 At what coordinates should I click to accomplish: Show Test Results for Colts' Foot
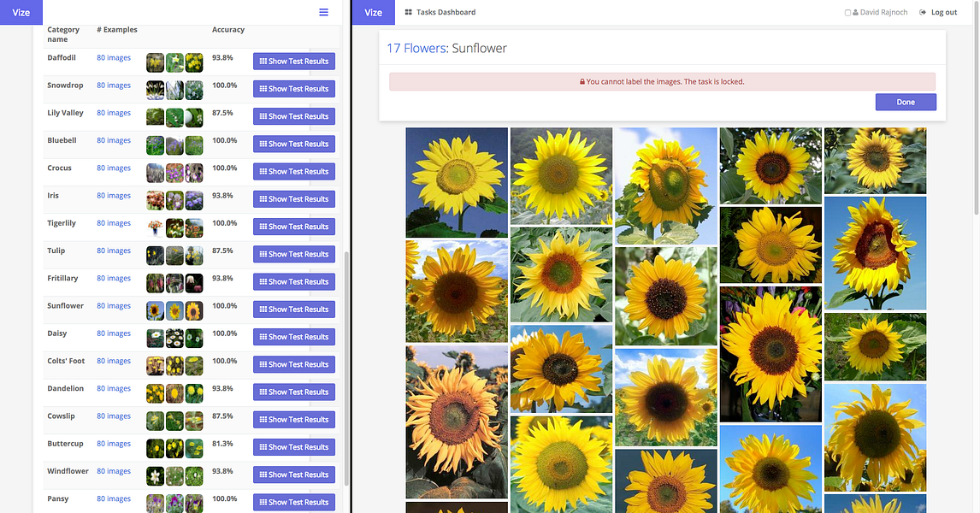coord(294,364)
